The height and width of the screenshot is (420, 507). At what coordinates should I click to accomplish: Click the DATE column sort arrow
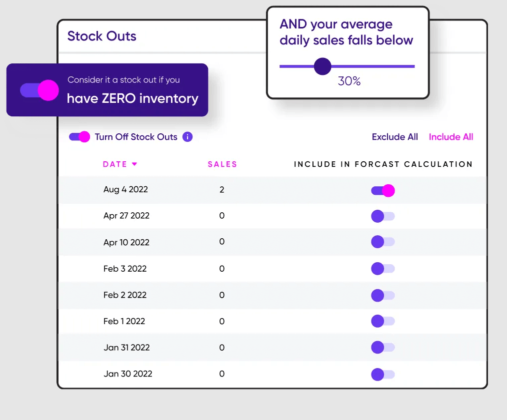134,164
